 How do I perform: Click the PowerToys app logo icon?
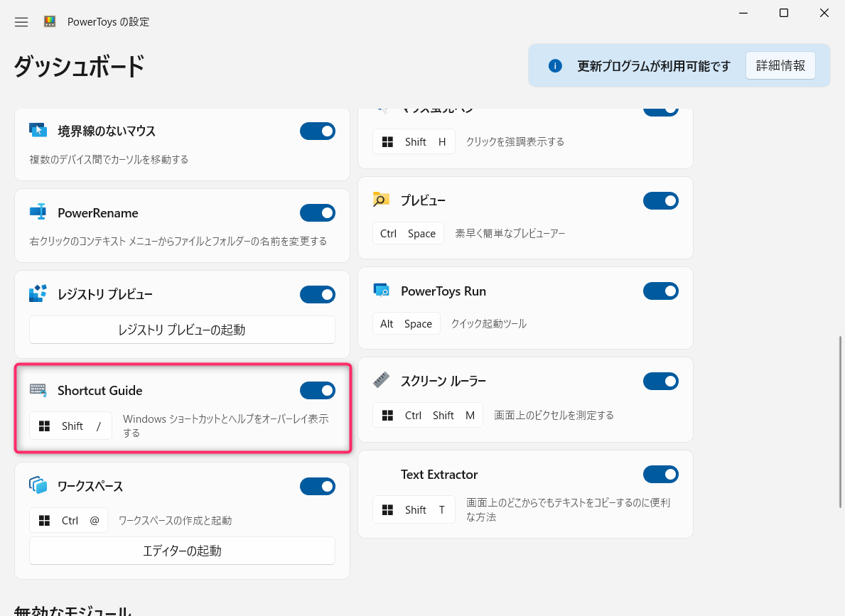click(50, 21)
